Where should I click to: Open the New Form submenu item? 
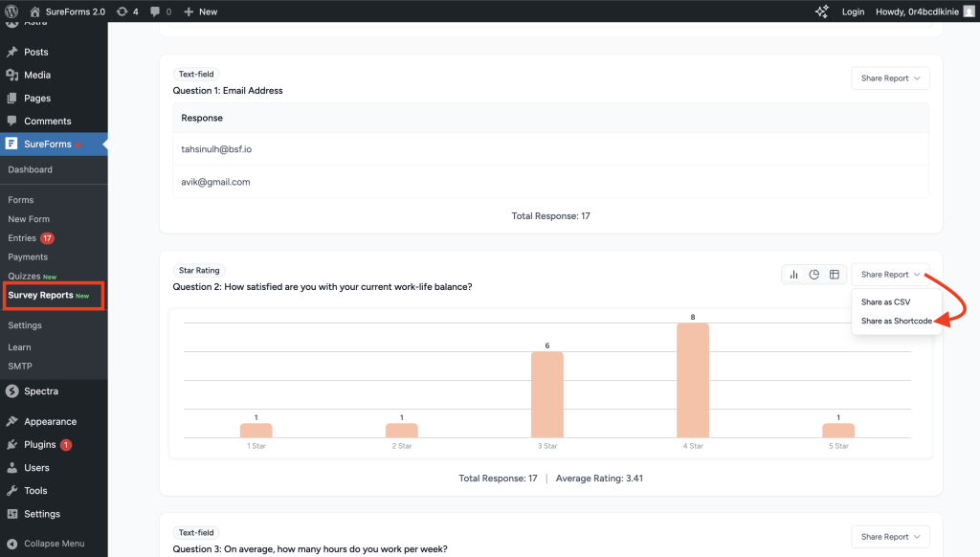pos(29,219)
